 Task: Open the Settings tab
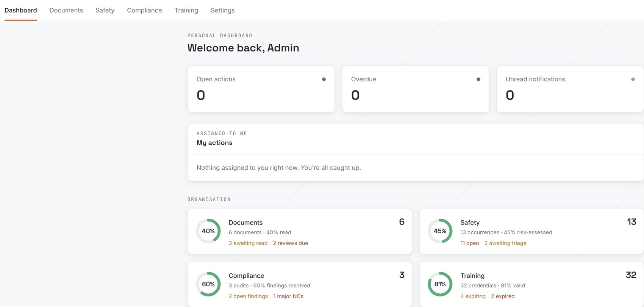coord(223,10)
